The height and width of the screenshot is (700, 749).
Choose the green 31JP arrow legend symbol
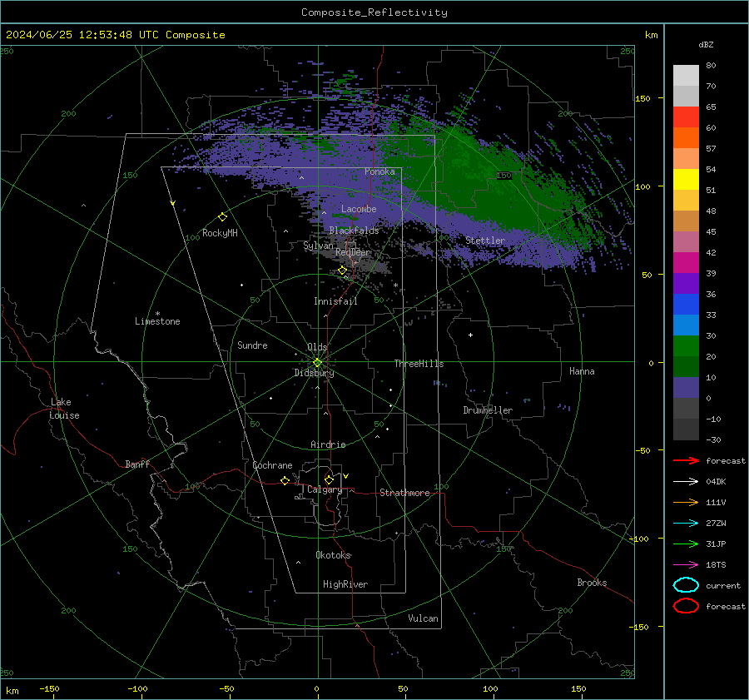(x=686, y=544)
